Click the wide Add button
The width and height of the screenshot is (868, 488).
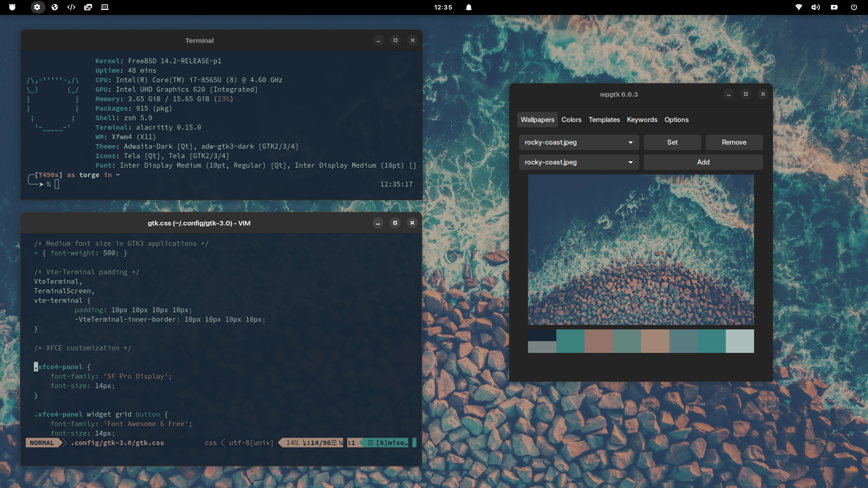click(x=703, y=162)
